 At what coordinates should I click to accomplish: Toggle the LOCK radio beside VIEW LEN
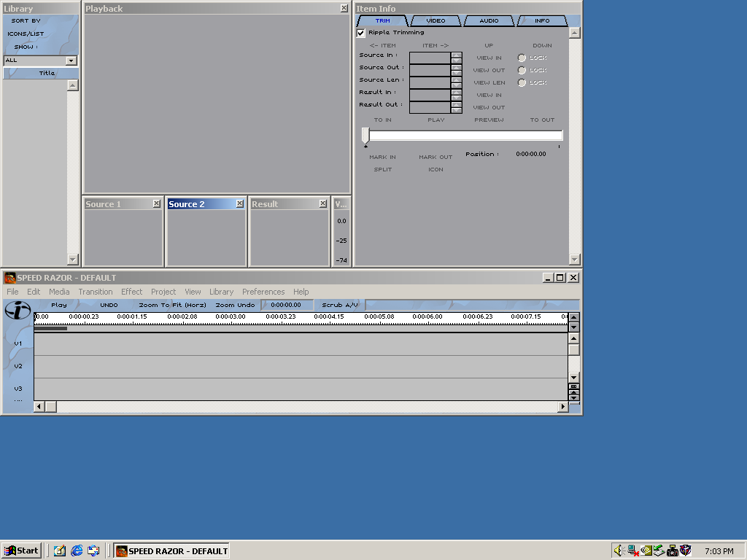[x=522, y=82]
